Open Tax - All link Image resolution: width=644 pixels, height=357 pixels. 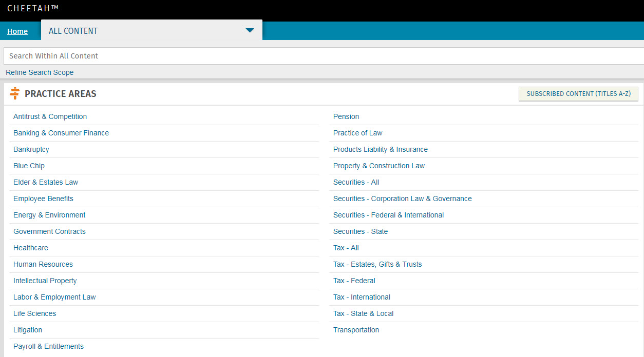point(346,248)
